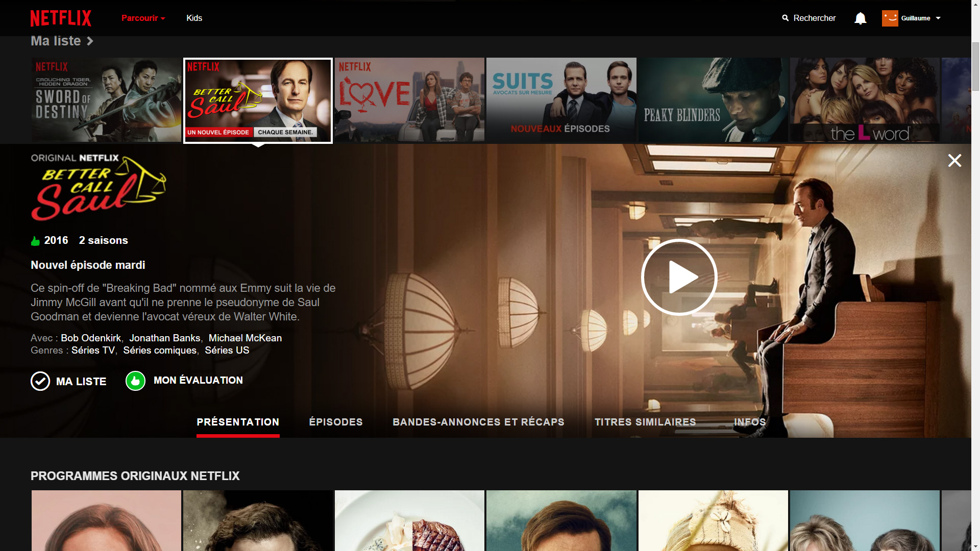Switch to the Infos tab
The width and height of the screenshot is (980, 551).
(750, 422)
